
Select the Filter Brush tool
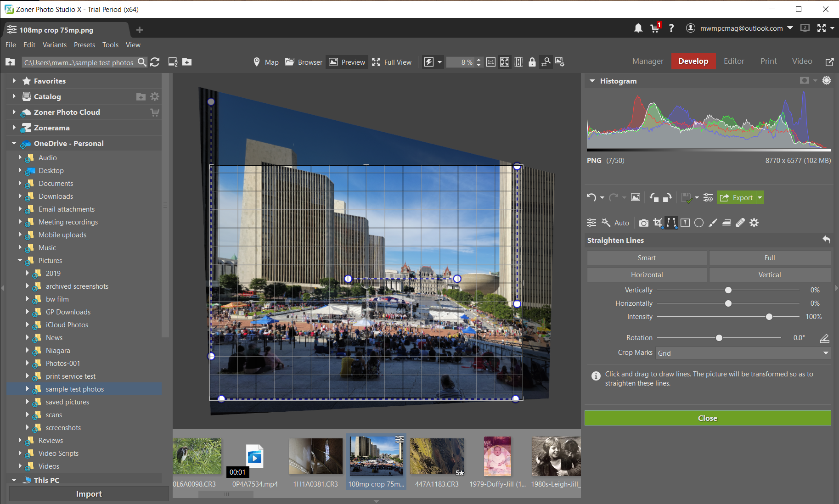(713, 223)
